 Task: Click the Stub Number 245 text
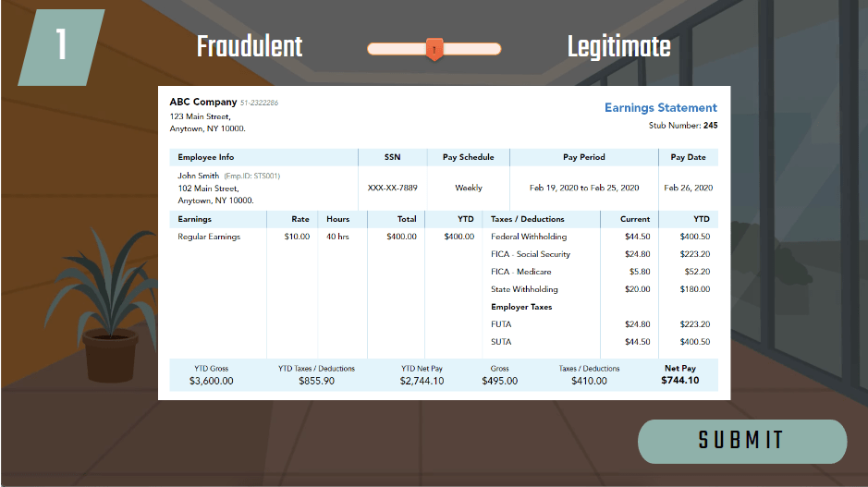click(x=683, y=125)
